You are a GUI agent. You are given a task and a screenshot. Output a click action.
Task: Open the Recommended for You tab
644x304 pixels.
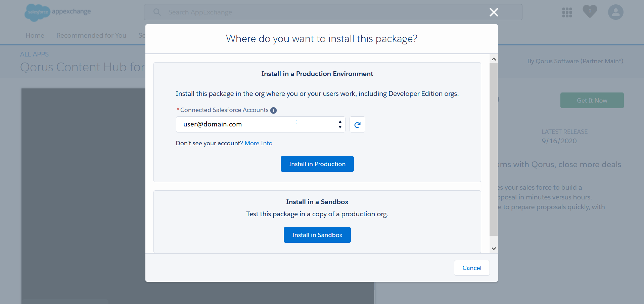(91, 36)
